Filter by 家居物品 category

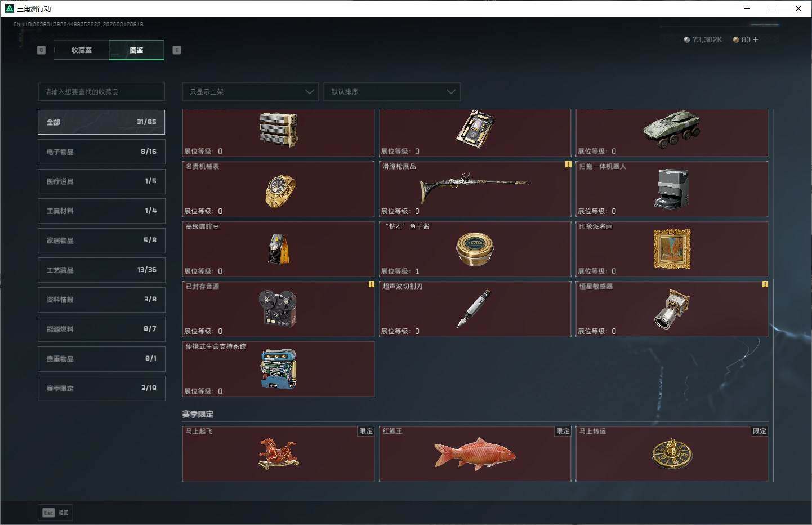(101, 241)
